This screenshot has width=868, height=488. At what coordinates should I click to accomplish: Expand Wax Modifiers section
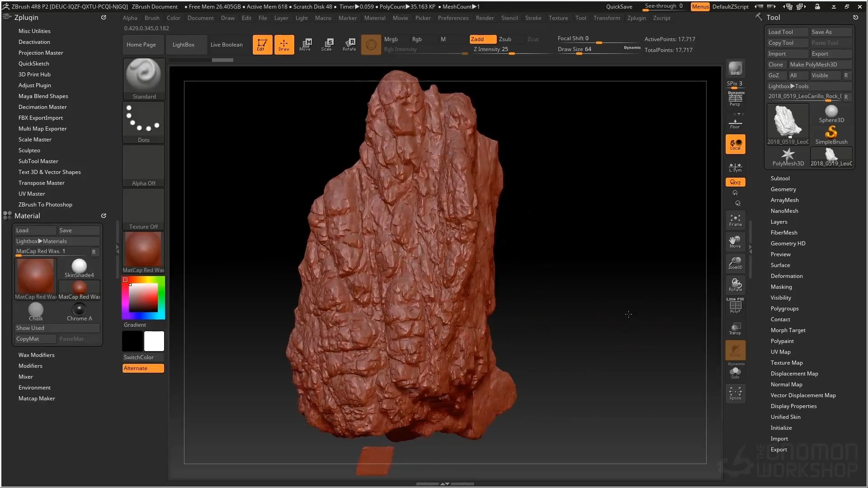36,355
